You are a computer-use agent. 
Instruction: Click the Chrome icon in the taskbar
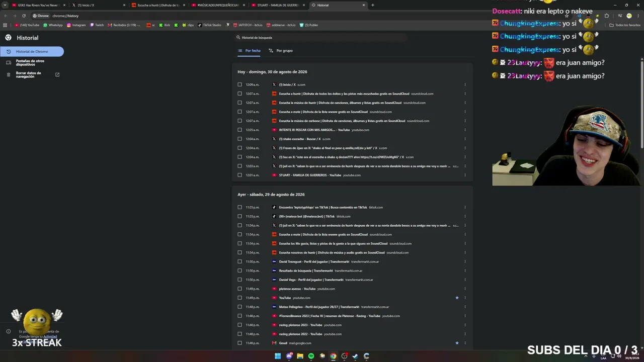coord(333,356)
